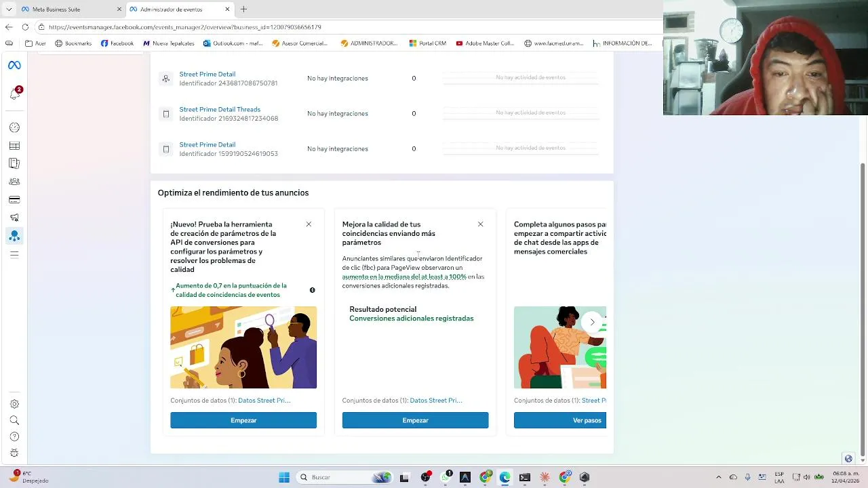This screenshot has width=868, height=488.
Task: Open the browser tab list dropdown arrow
Action: pyautogui.click(x=8, y=9)
